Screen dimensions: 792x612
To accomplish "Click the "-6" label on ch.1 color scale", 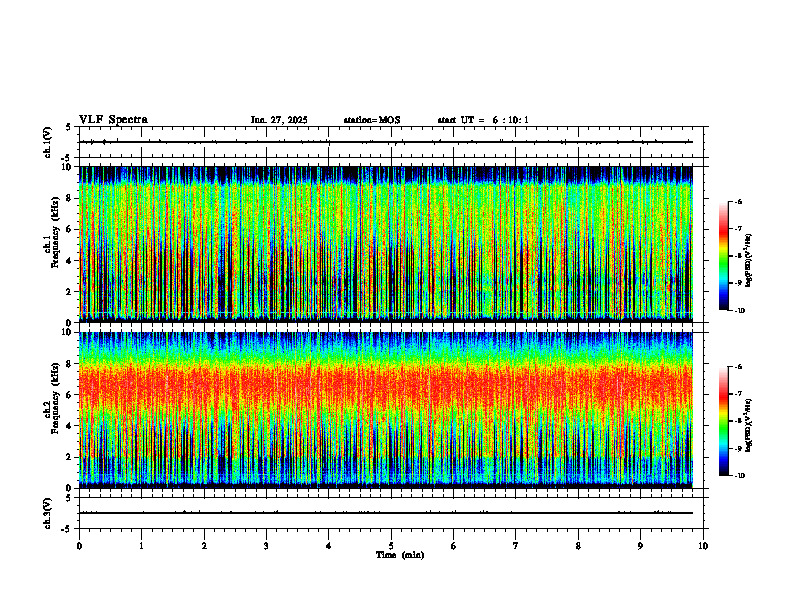I will click(x=738, y=201).
